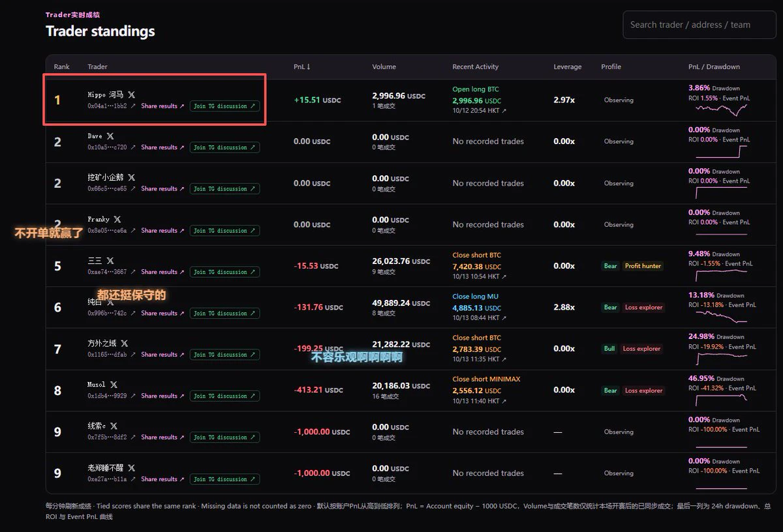Join TG discussion for 老郑睡不醒
This screenshot has height=532, width=783.
point(224,479)
